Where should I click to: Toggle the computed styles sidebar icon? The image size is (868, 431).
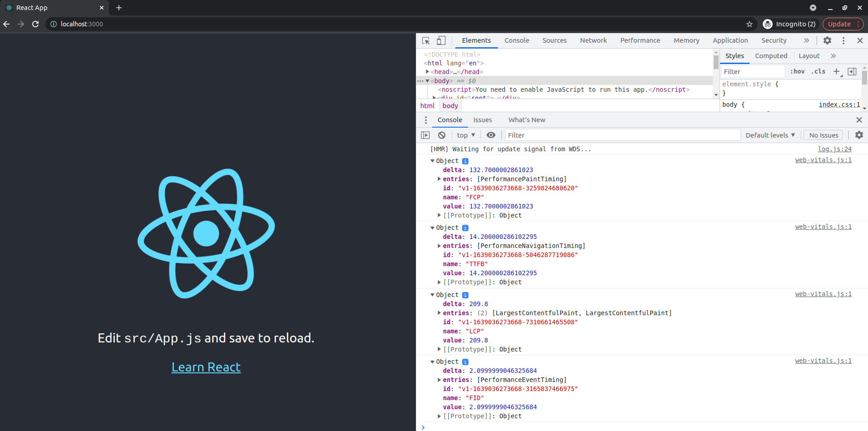(x=852, y=71)
